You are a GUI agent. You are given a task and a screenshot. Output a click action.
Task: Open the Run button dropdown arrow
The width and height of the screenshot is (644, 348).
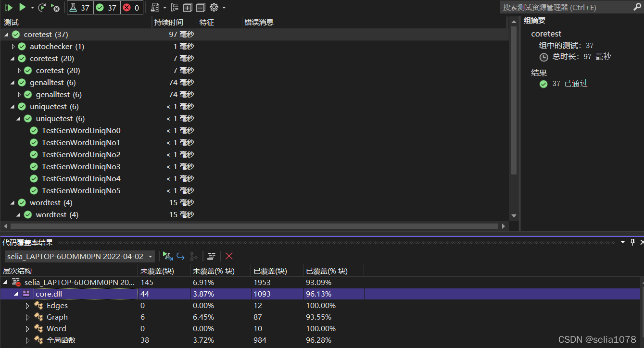(32, 8)
